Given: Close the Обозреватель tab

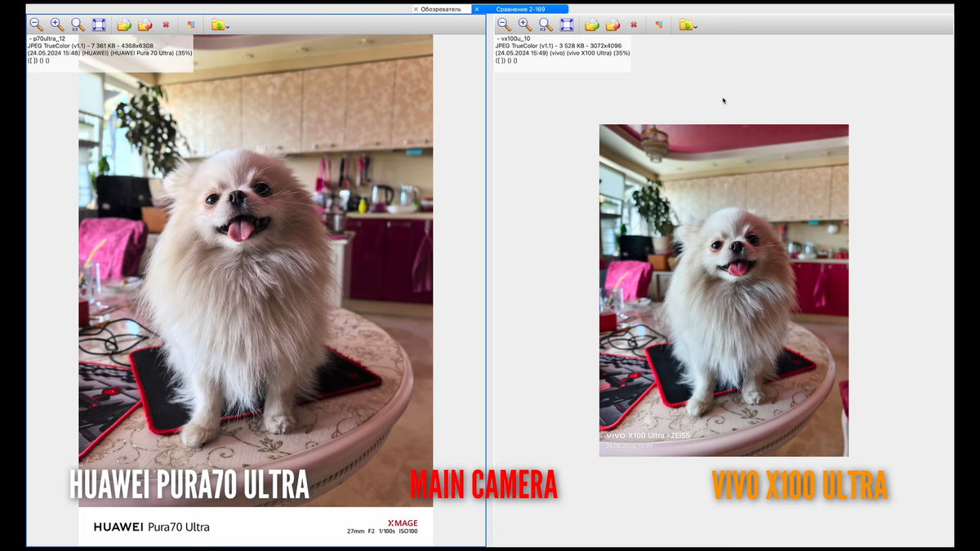Looking at the screenshot, I should [x=416, y=9].
